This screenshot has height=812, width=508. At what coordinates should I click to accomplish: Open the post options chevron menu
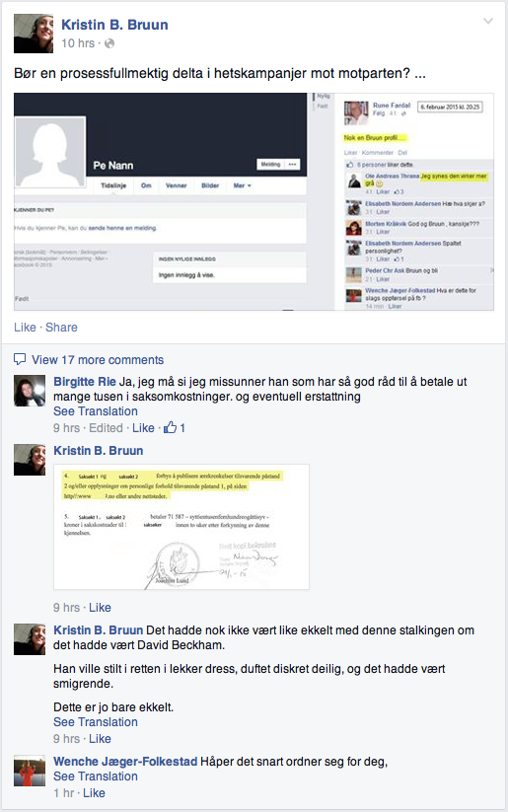488,22
